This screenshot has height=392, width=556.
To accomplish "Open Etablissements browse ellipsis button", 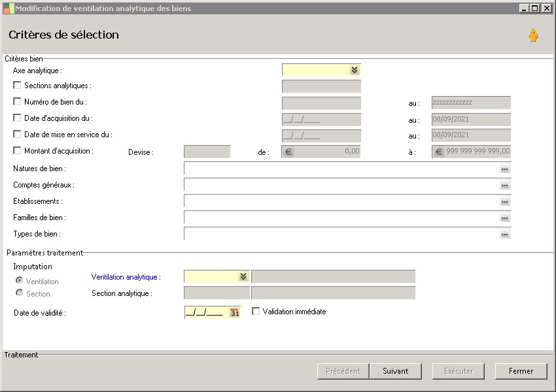I will [x=504, y=201].
